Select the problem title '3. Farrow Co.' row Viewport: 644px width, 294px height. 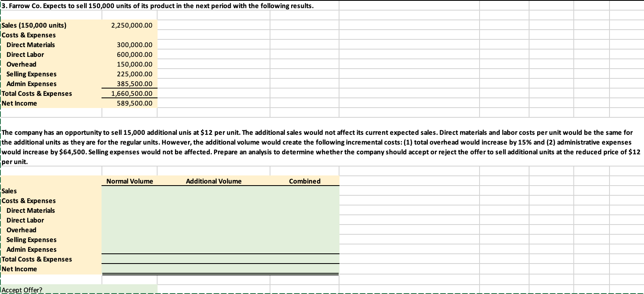click(158, 6)
